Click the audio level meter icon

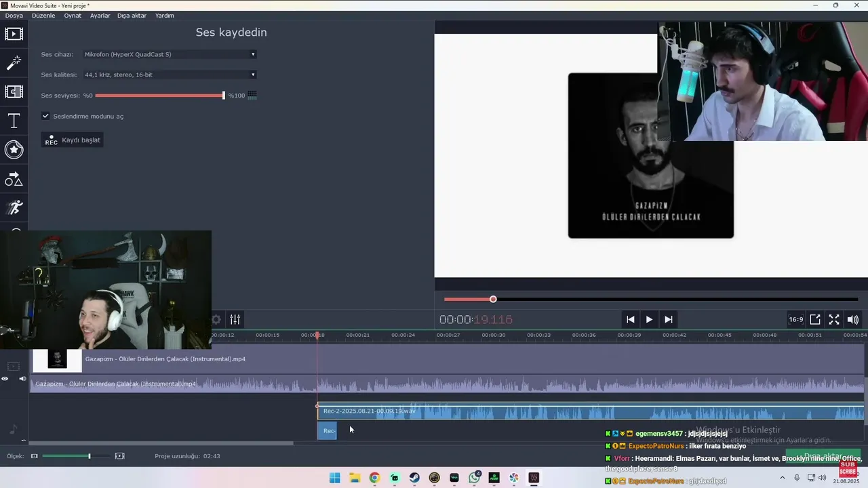coord(252,96)
